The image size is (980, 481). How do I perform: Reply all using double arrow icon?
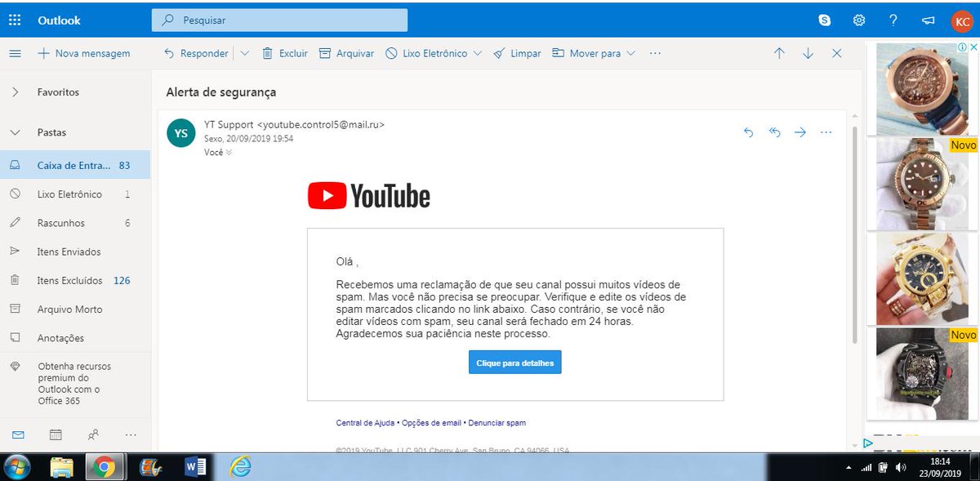[x=774, y=132]
